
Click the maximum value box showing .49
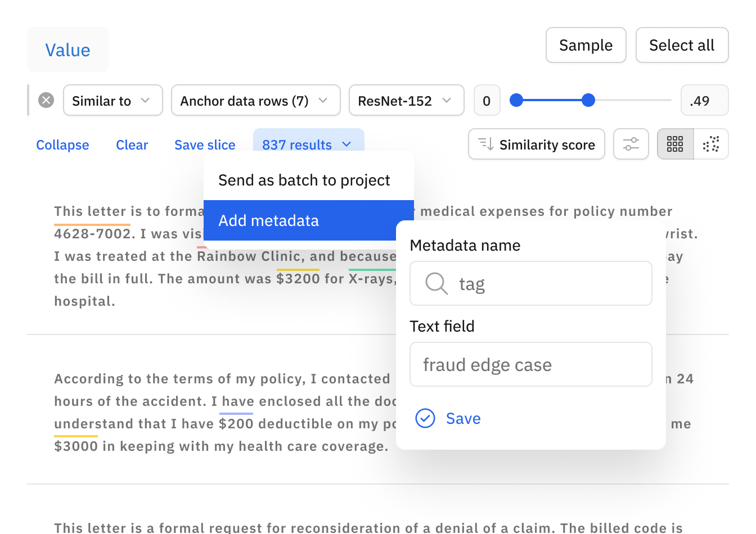(705, 100)
